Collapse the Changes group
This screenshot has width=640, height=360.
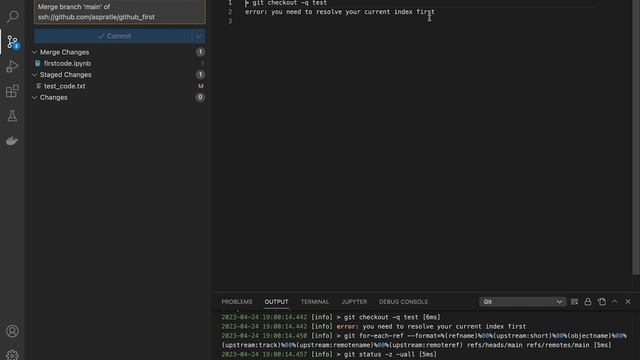click(35, 98)
